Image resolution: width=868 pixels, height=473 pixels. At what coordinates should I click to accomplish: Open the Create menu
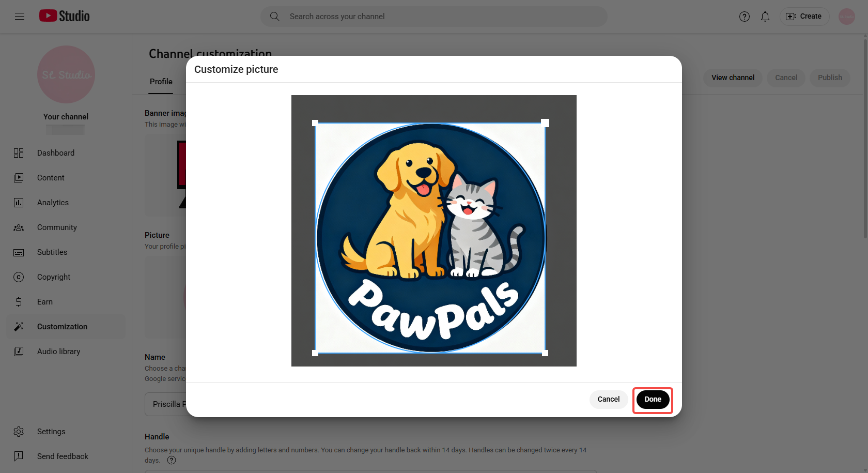(x=804, y=16)
